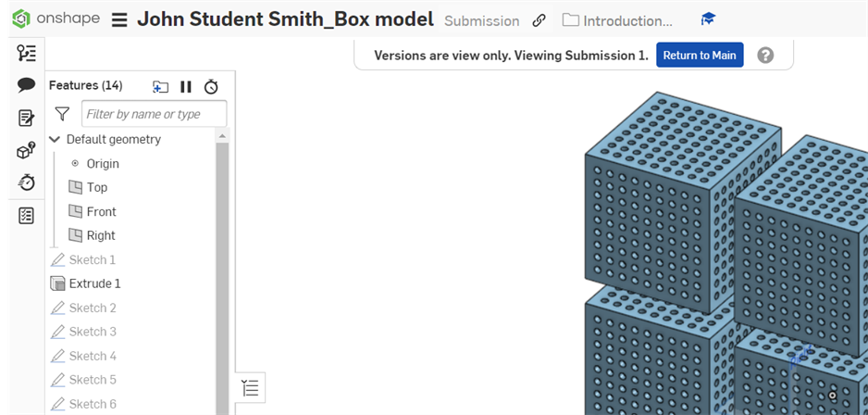This screenshot has height=415, width=868.
Task: Click the document link icon
Action: point(539,20)
